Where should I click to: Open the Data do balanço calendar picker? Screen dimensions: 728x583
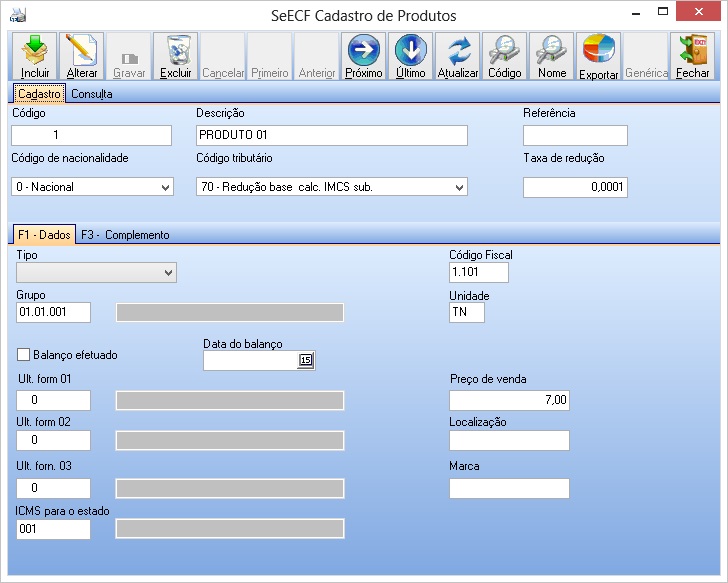(x=306, y=361)
